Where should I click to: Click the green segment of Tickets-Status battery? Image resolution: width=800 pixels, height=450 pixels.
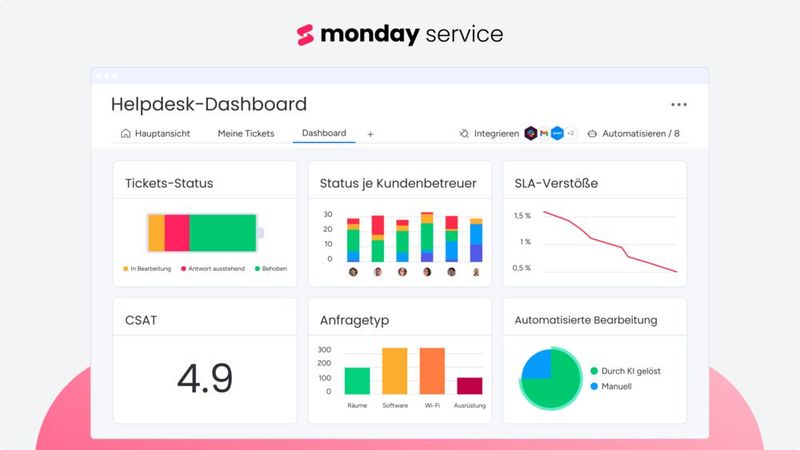(x=222, y=233)
